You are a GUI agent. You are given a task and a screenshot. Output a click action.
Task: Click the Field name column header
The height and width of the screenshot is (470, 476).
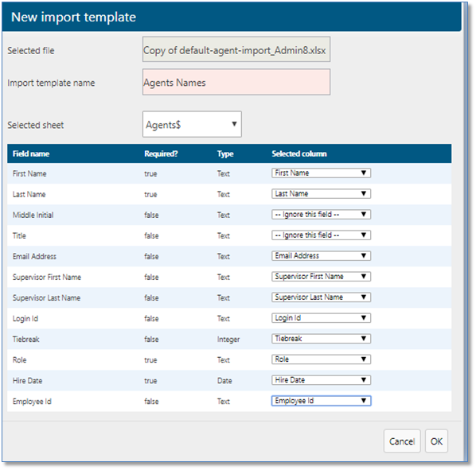click(x=31, y=154)
